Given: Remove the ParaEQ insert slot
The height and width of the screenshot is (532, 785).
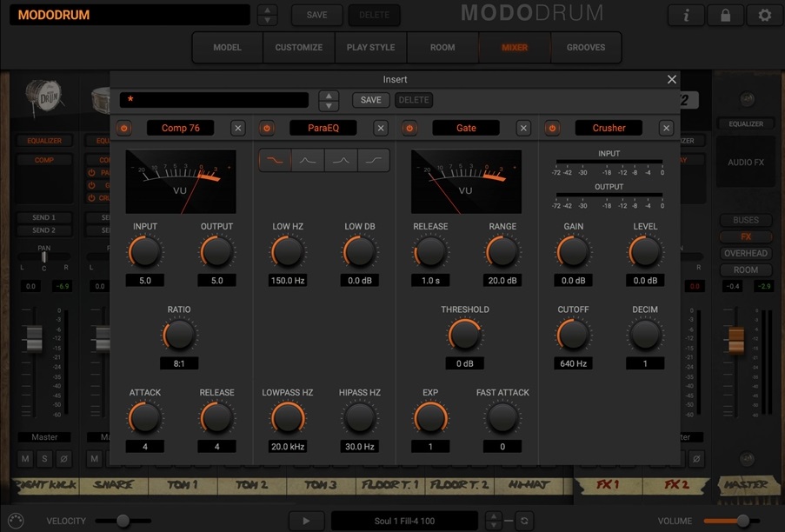Looking at the screenshot, I should point(381,128).
